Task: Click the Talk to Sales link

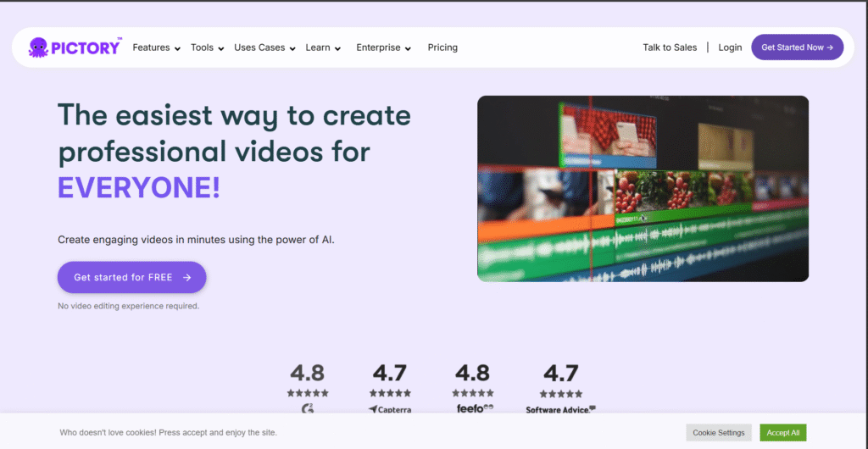Action: (670, 47)
